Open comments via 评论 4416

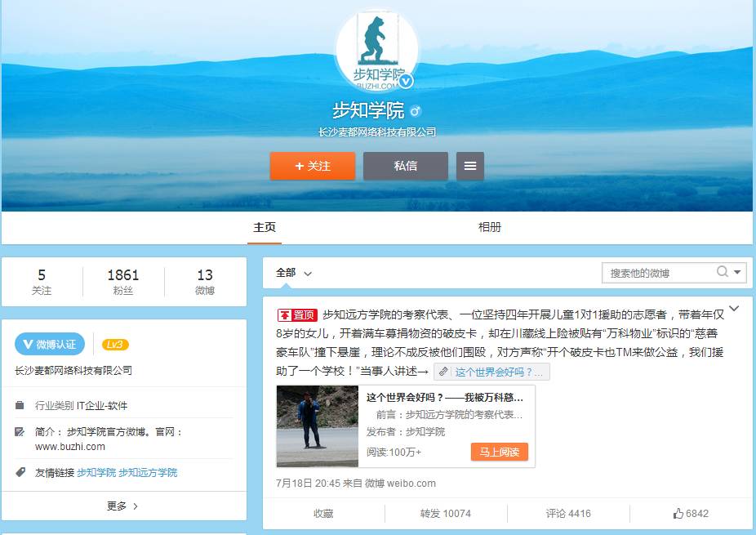coord(568,514)
